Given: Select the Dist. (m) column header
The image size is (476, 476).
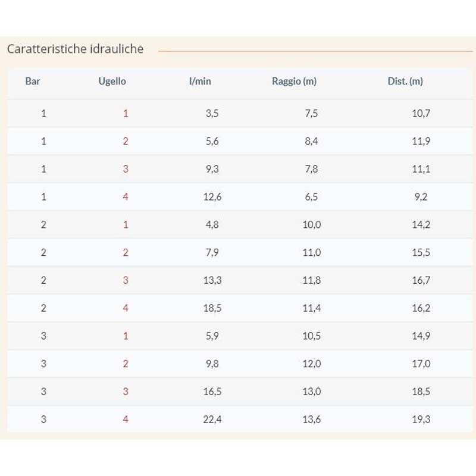Looking at the screenshot, I should click(405, 82).
